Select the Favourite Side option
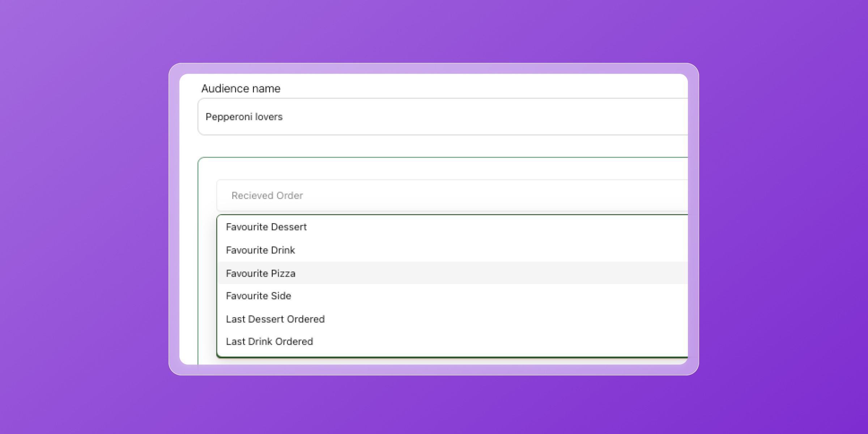This screenshot has width=868, height=434. pos(452,296)
